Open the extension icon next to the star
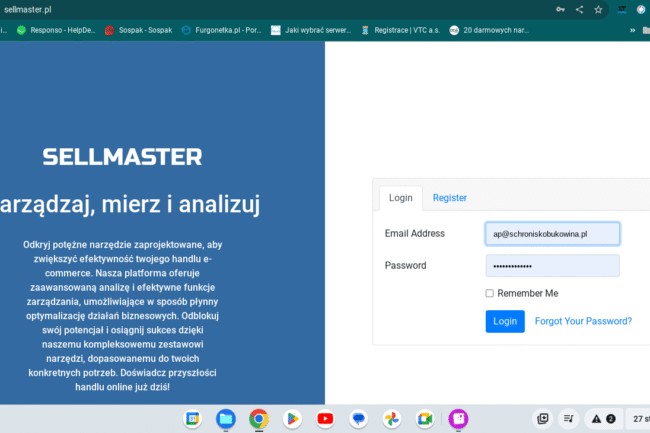650x433 pixels. tap(622, 10)
